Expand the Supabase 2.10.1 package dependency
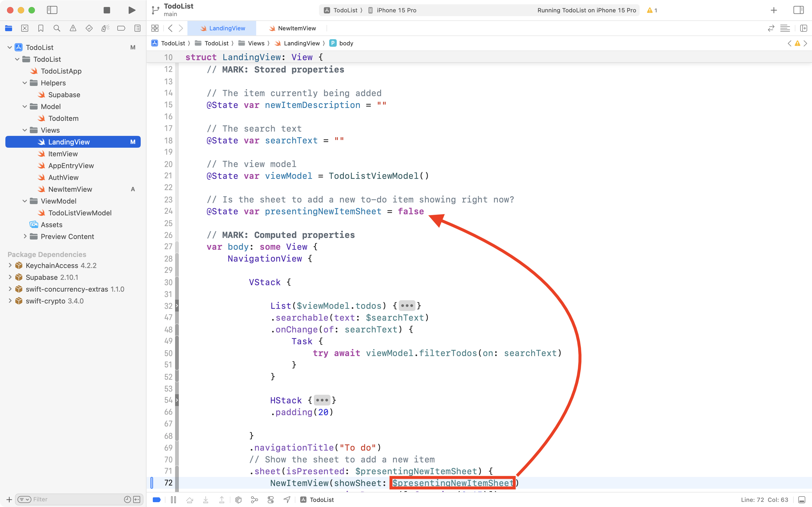The height and width of the screenshot is (507, 812). point(10,277)
